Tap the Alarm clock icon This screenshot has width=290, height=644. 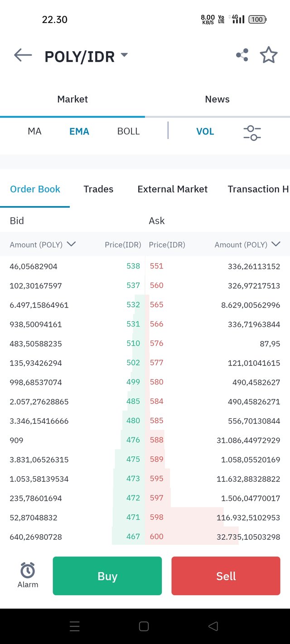28,571
